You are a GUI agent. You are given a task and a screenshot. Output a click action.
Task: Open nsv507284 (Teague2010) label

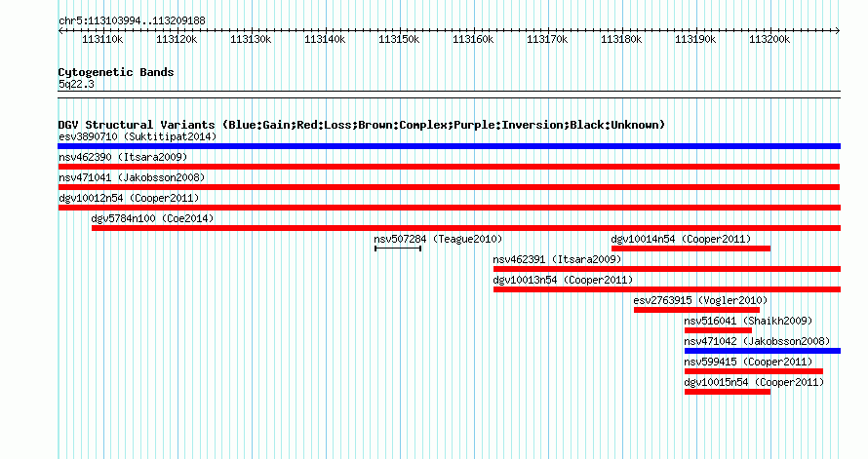[x=438, y=239]
